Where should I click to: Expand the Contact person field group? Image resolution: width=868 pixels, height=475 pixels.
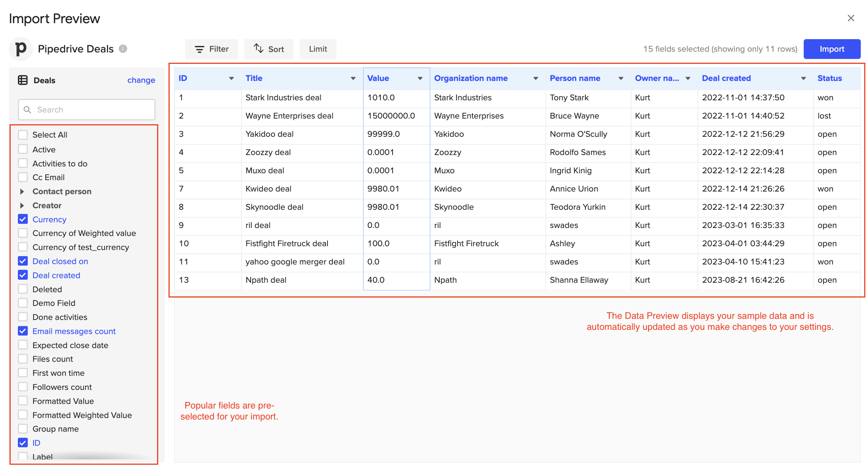click(22, 192)
